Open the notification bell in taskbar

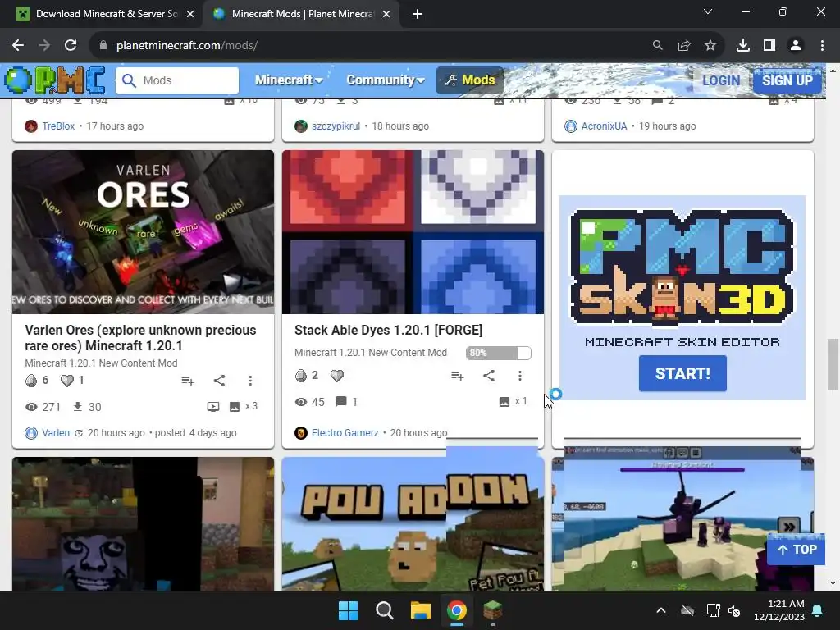click(x=818, y=610)
